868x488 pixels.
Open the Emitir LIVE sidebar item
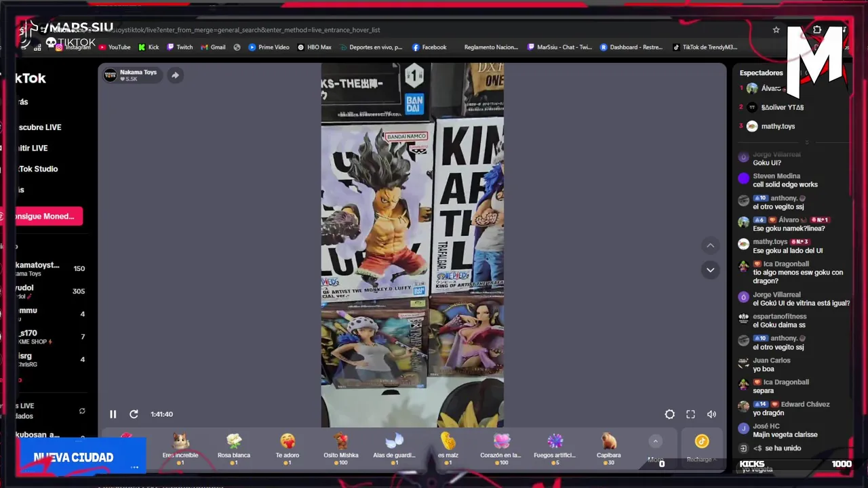tap(33, 148)
